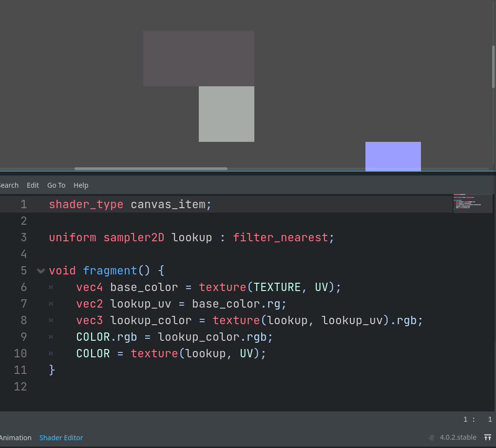Click the shader_type keyword
Viewport: 496px width, 448px height.
86,204
